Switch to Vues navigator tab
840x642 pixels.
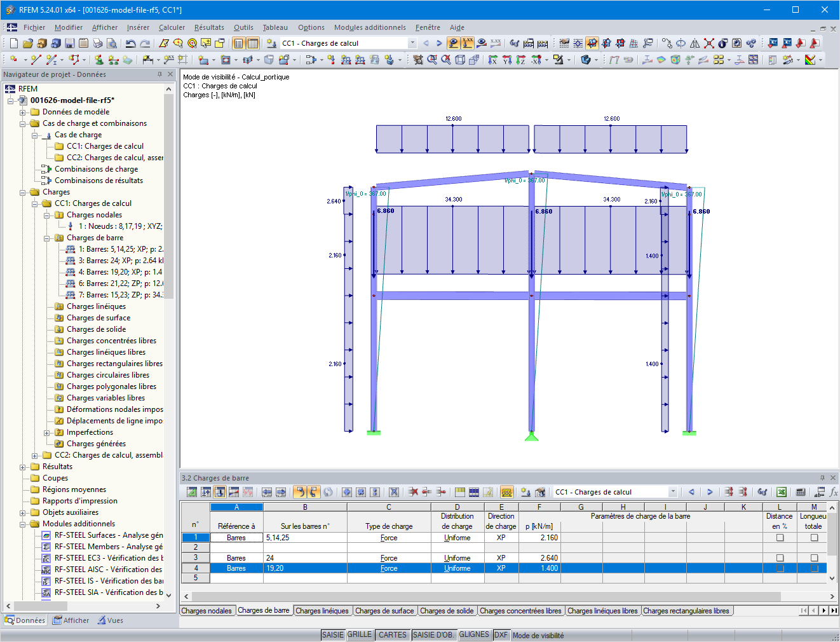[111, 620]
